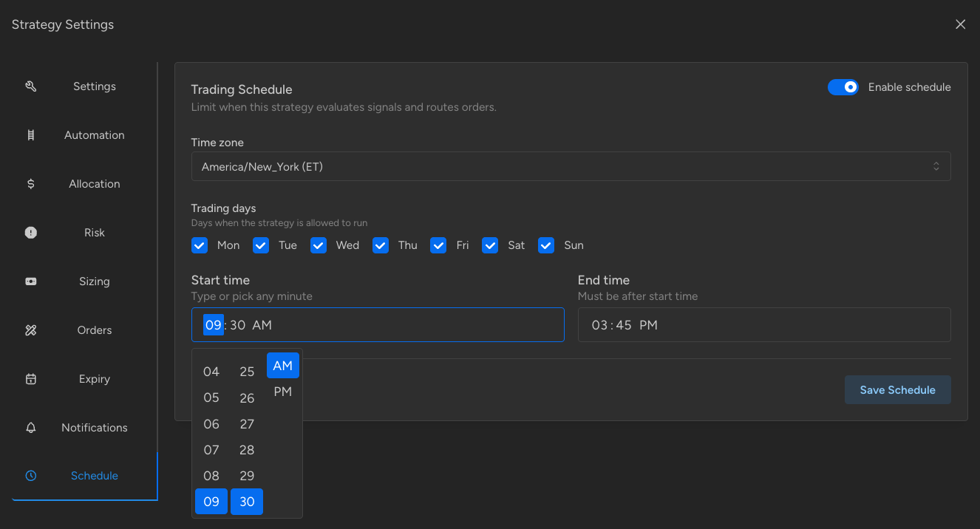The width and height of the screenshot is (980, 529).
Task: Click the tools icon beside Orders
Action: (x=31, y=330)
